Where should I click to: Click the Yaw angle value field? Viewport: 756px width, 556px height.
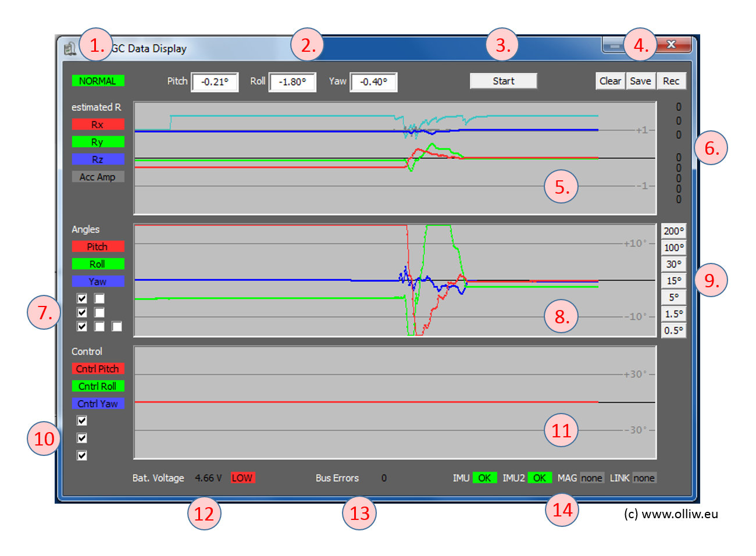(373, 82)
